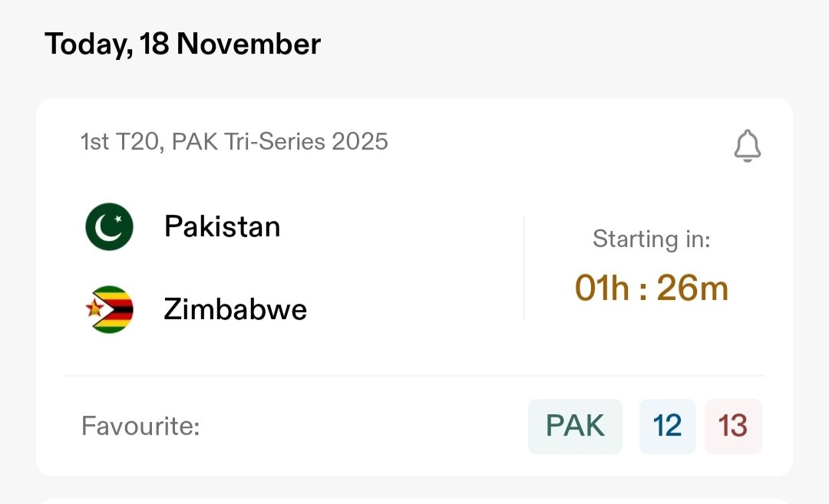The image size is (829, 504).
Task: Select the "Today, 18 November" date header
Action: pos(183,44)
